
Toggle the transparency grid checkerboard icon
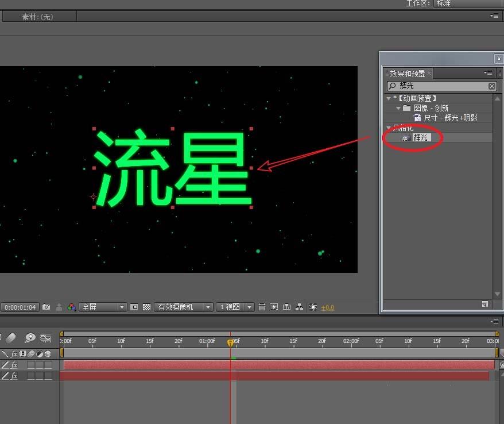pyautogui.click(x=146, y=307)
